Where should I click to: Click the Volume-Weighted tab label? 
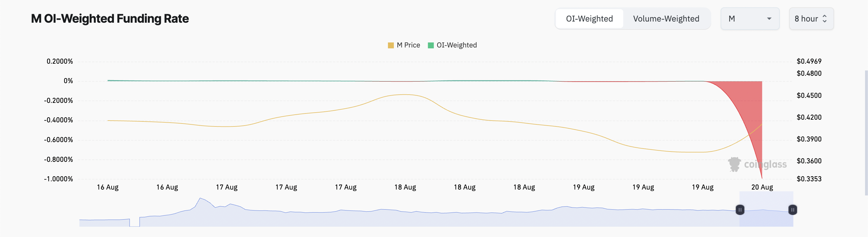pos(666,19)
